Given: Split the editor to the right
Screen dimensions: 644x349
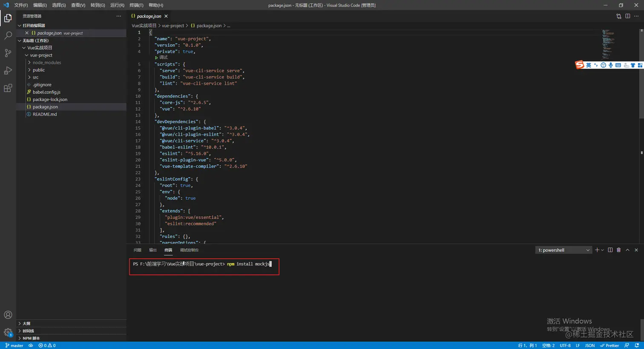Looking at the screenshot, I should click(x=628, y=16).
